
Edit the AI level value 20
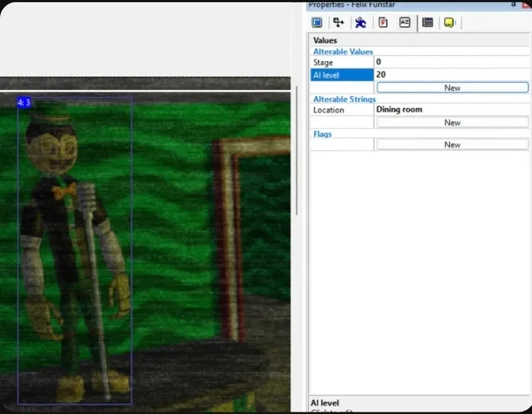pyautogui.click(x=452, y=74)
